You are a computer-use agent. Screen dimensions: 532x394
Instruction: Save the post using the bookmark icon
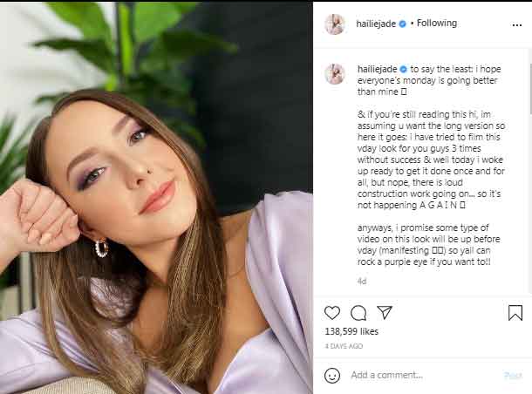click(515, 313)
